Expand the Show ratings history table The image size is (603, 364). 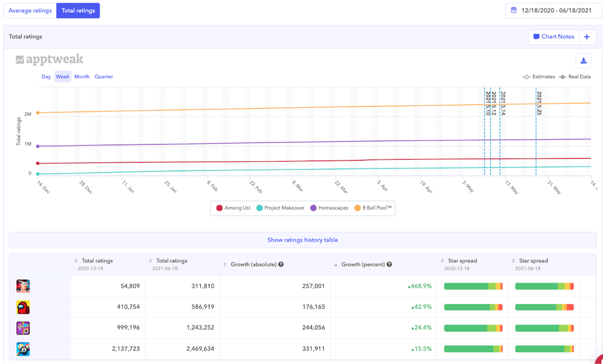coord(303,240)
